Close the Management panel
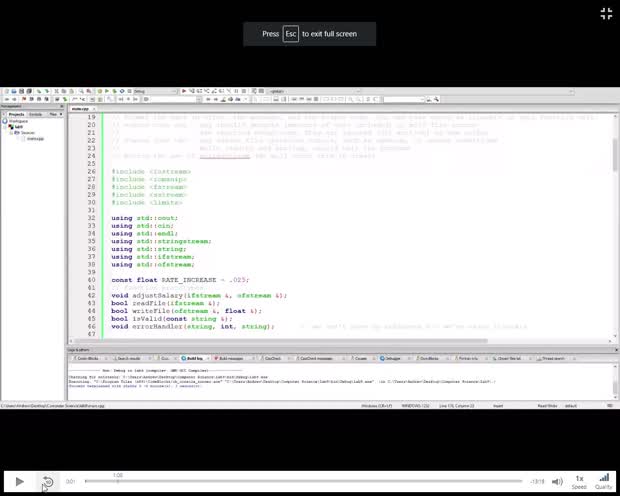Screen dimensions: 620x496 (61, 106)
